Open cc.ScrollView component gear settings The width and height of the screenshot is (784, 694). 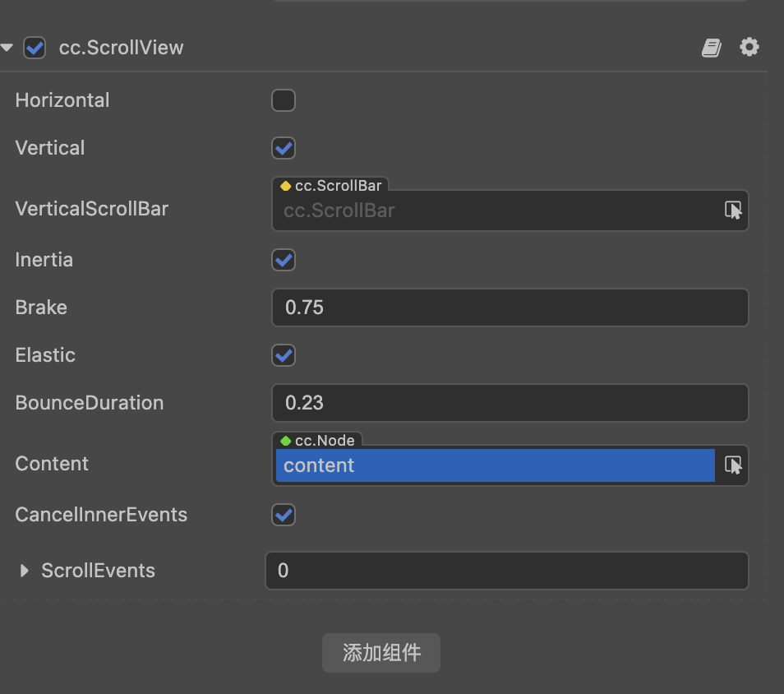tap(749, 47)
